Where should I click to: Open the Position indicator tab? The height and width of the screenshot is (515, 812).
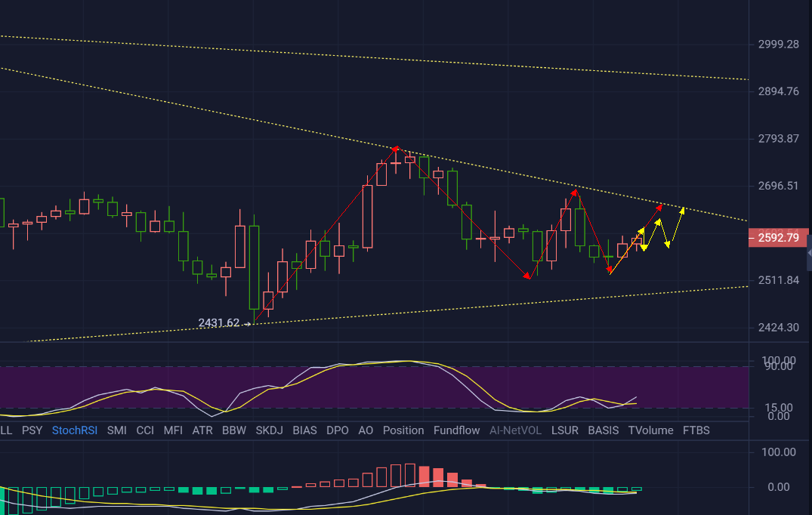[403, 430]
